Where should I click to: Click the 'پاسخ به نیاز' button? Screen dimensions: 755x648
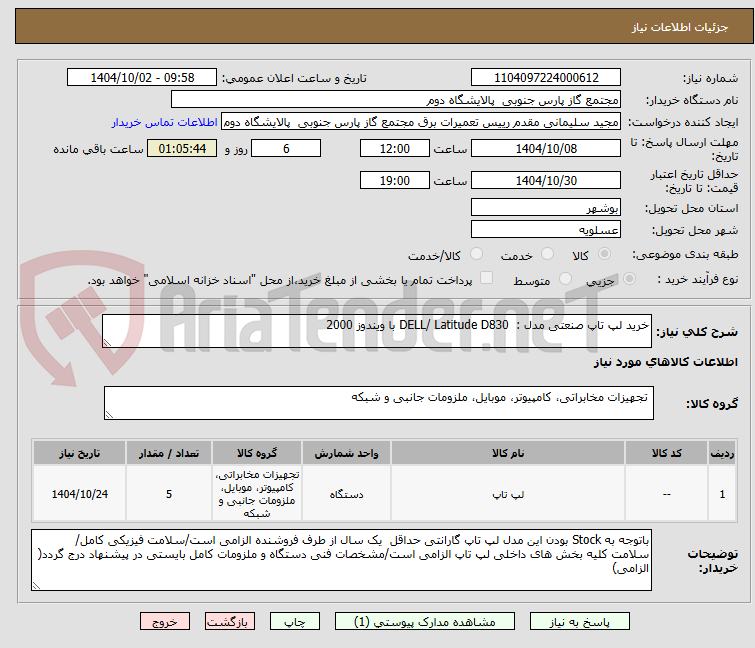pos(579,622)
